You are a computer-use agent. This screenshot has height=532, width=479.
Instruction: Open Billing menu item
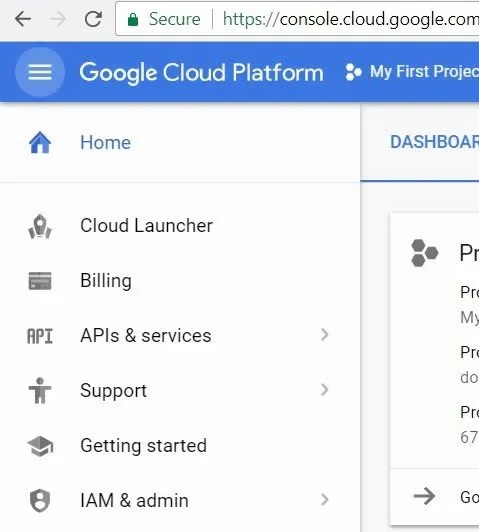[x=180, y=281]
